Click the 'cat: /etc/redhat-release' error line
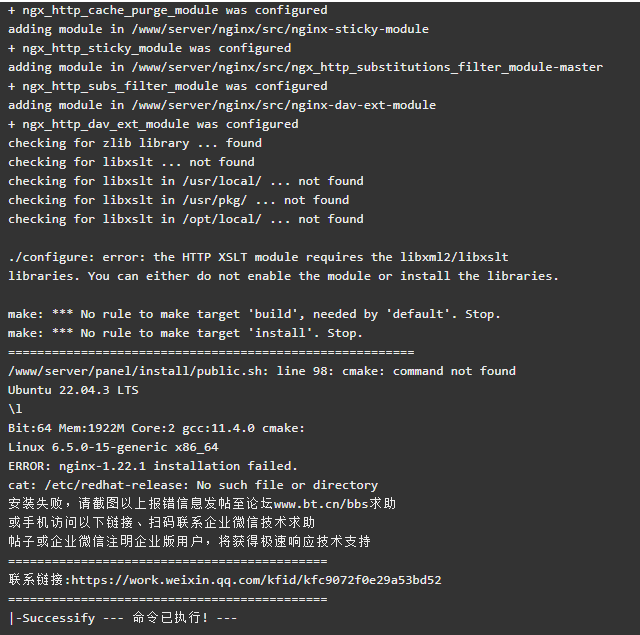640x635 pixels. [x=193, y=485]
